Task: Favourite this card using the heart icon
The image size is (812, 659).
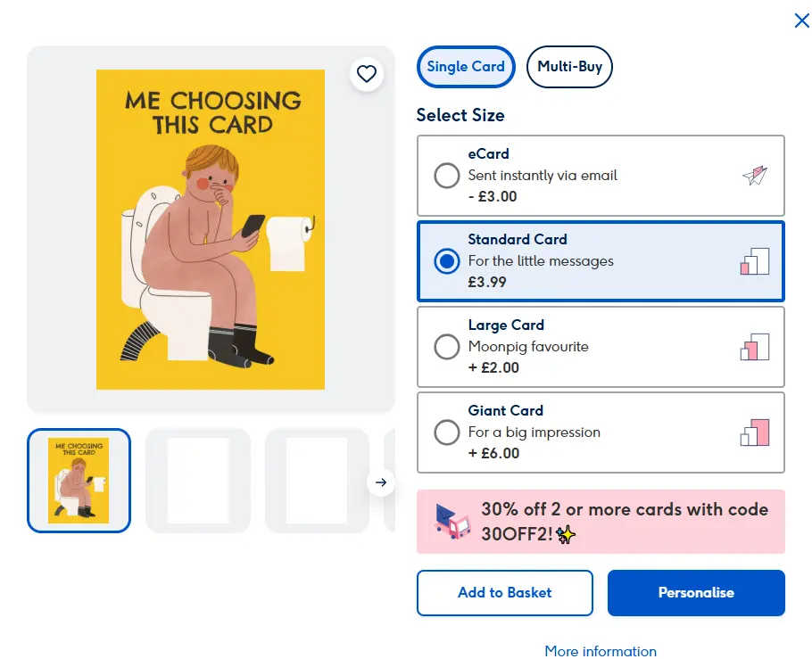Action: [367, 74]
